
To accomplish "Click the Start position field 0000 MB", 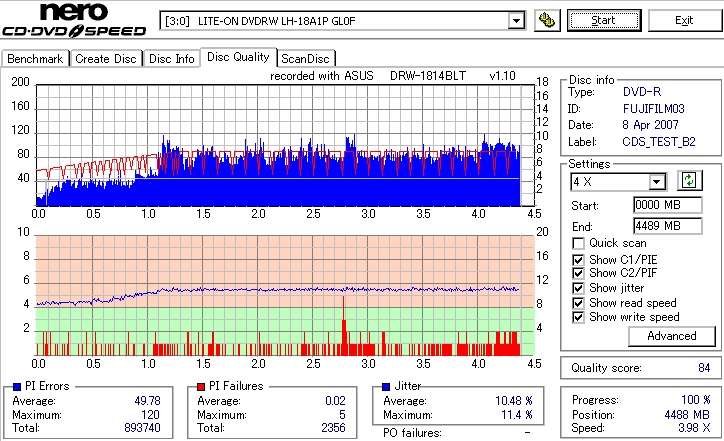I will coord(668,205).
